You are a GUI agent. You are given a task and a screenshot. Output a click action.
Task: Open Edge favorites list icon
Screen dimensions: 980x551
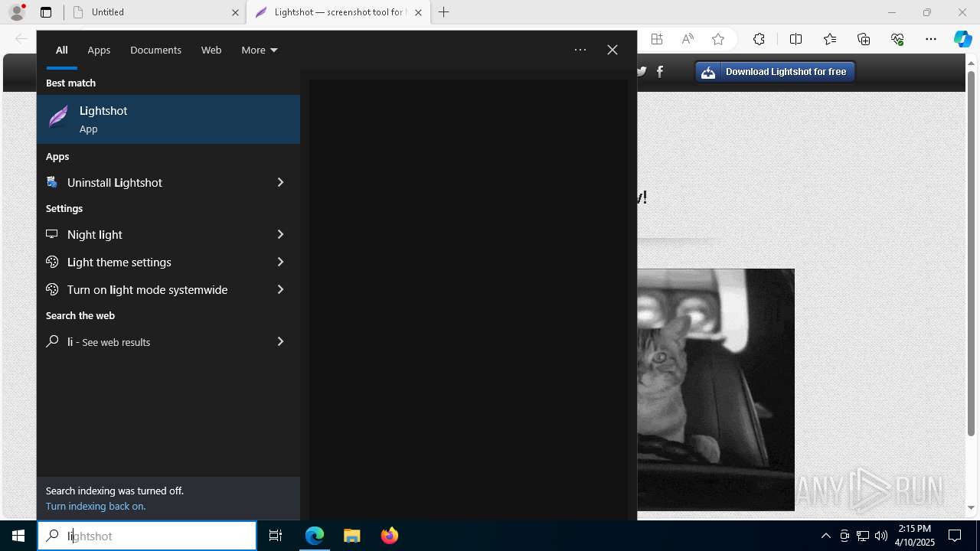(830, 39)
